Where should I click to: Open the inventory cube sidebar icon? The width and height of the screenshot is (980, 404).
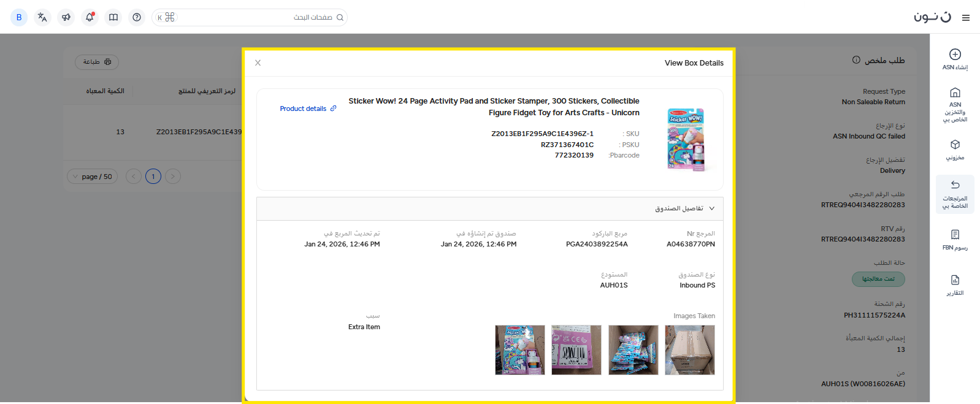coord(955,145)
